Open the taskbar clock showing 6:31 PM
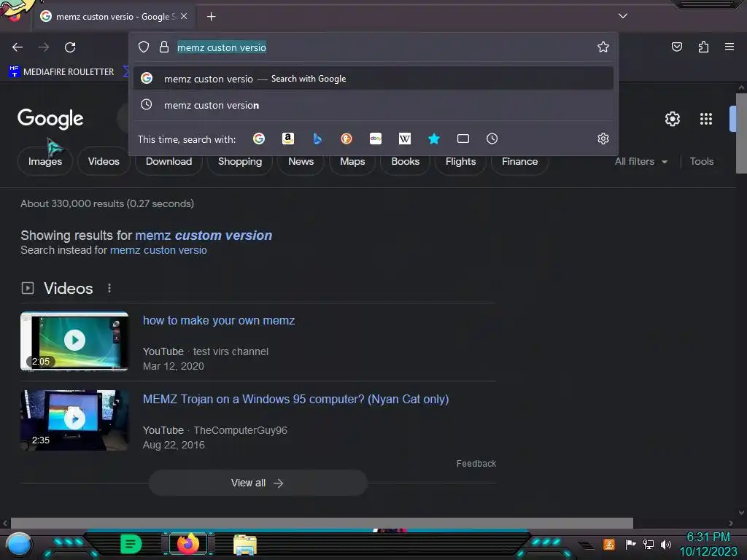This screenshot has width=747, height=560. [708, 544]
